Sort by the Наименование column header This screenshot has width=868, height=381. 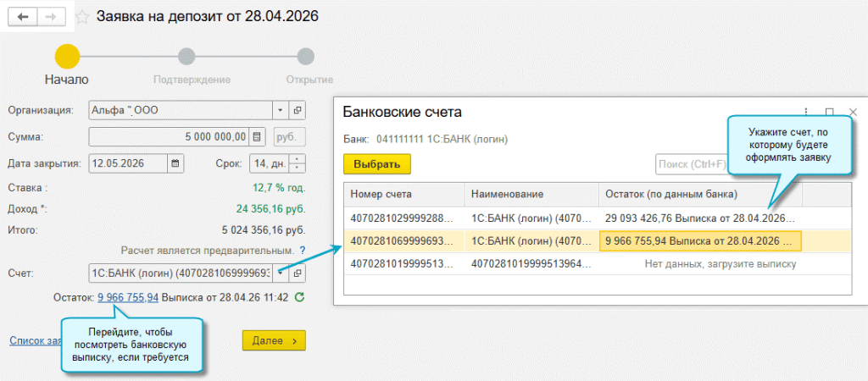point(532,194)
